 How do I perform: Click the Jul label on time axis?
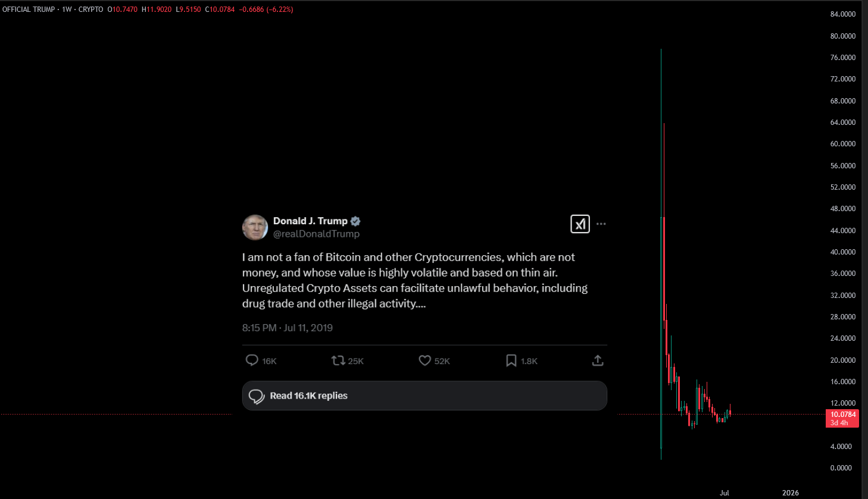(x=725, y=493)
